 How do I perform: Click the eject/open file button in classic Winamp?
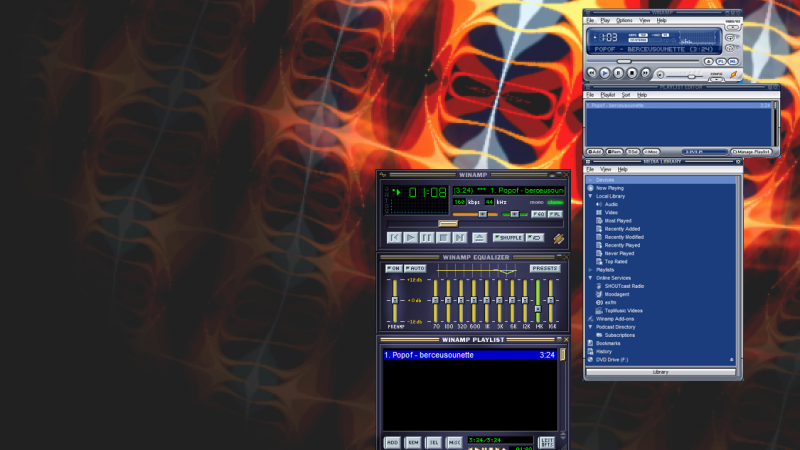tap(479, 238)
